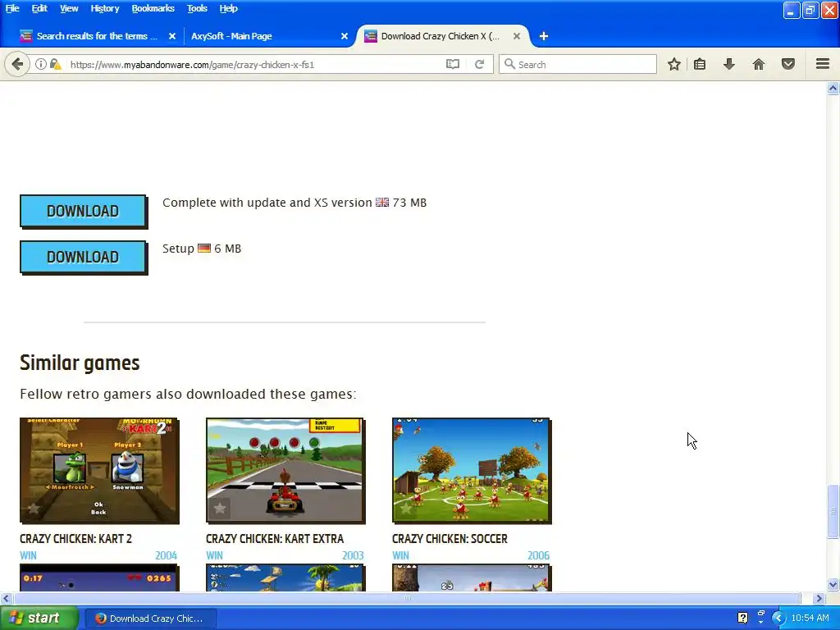Viewport: 840px width, 630px height.
Task: Click the Kart Extra racing thumbnail
Action: 285,470
